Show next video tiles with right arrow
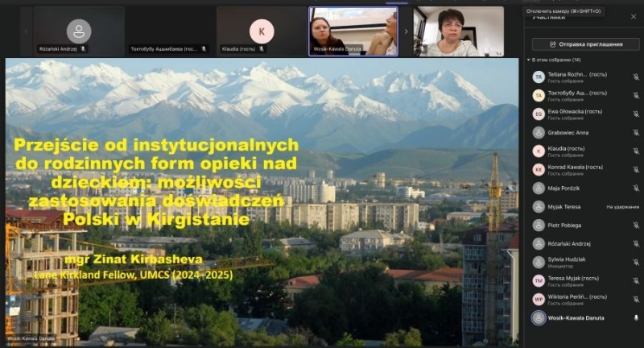Image resolution: width=644 pixels, height=348 pixels. click(405, 31)
